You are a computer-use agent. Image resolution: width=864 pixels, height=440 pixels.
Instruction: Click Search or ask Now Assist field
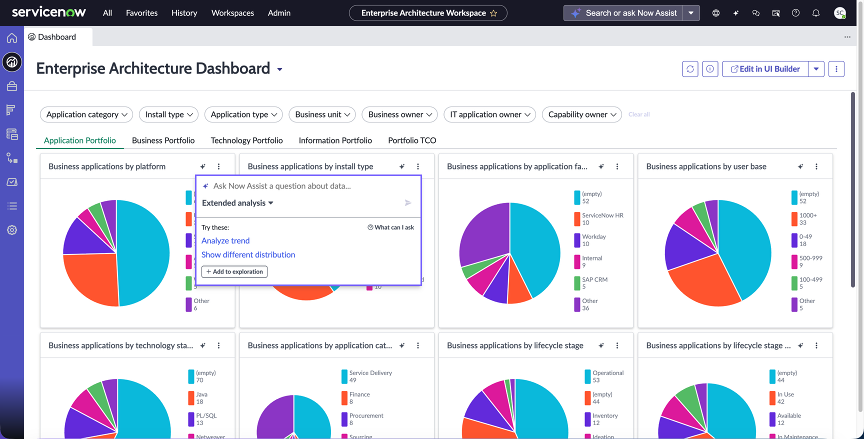click(623, 13)
